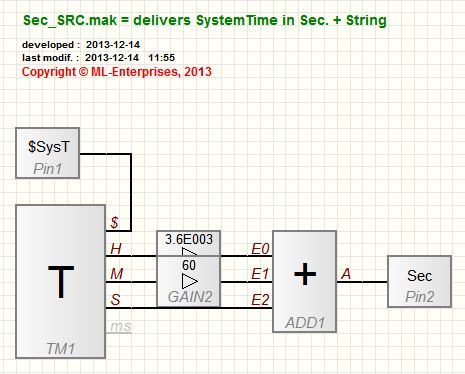Click the triangle gain symbol in GAIN2

pos(190,281)
